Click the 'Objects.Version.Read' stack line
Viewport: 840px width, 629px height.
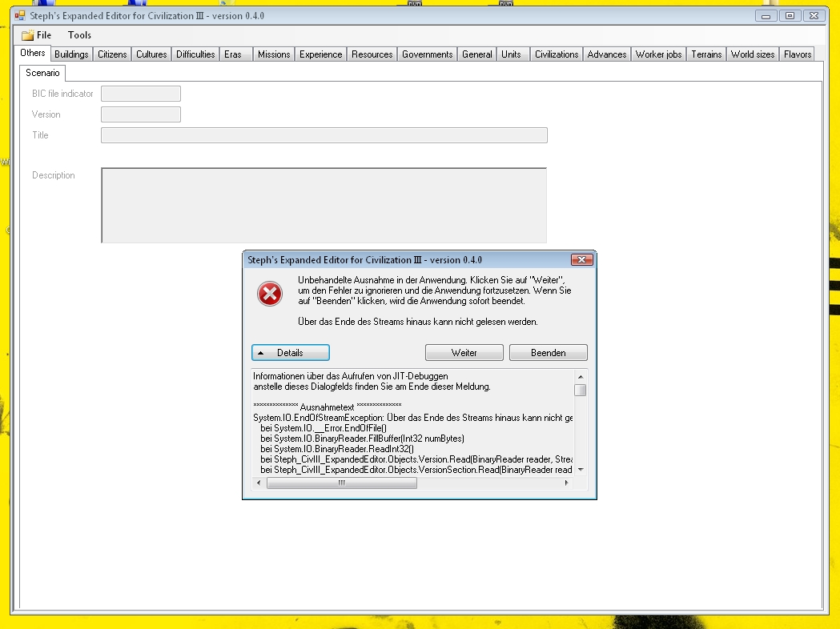point(416,459)
